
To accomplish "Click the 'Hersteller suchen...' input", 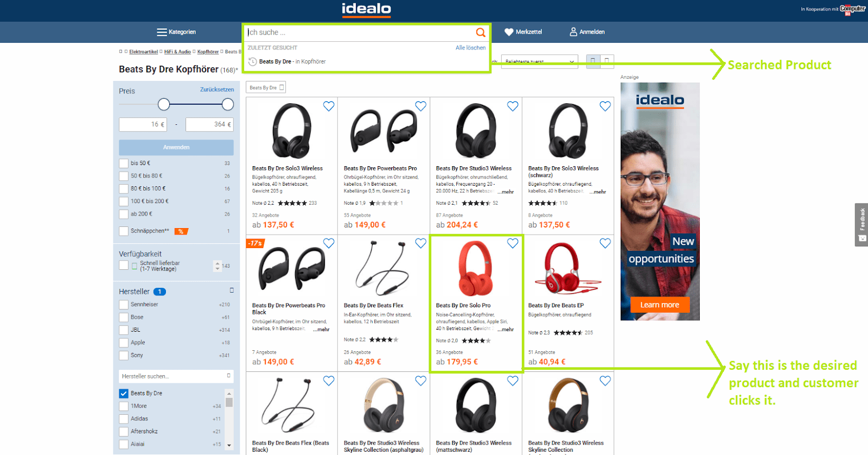I will tap(176, 376).
